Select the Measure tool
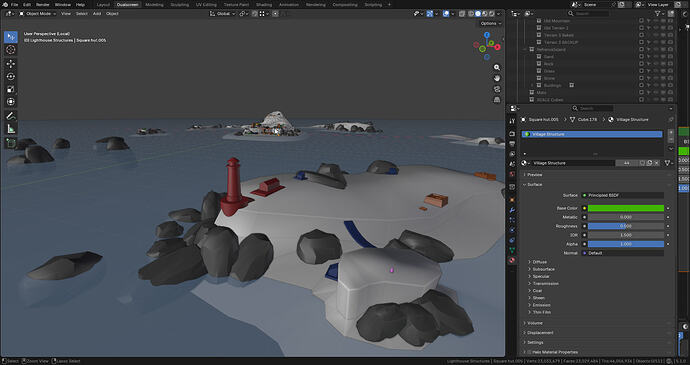 [11, 129]
